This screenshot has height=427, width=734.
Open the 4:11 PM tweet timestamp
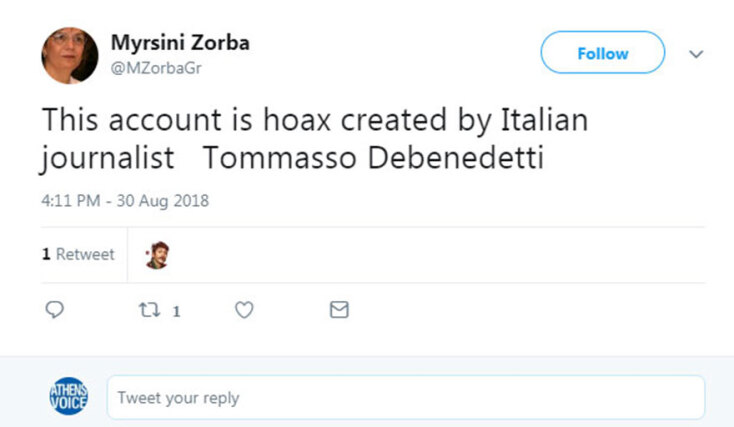click(124, 200)
